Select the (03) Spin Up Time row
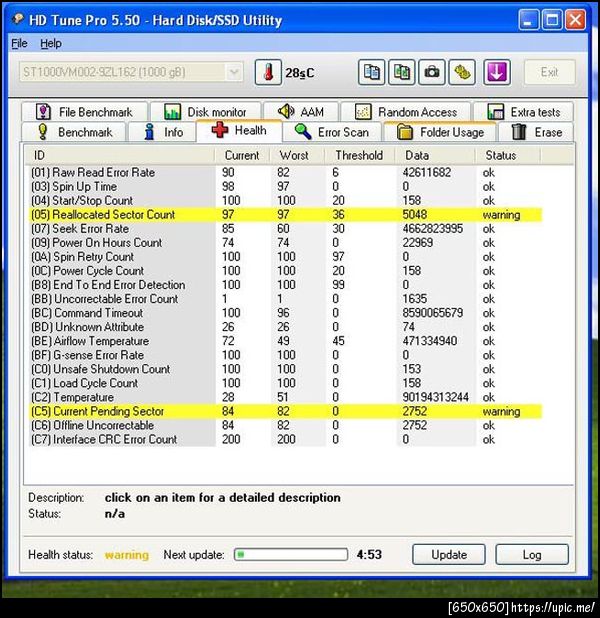 [286, 186]
